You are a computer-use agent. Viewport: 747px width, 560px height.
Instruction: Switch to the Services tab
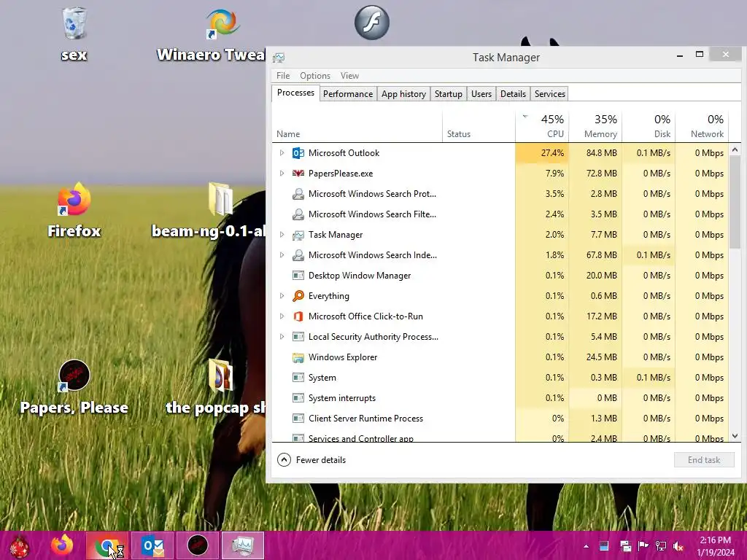[550, 94]
